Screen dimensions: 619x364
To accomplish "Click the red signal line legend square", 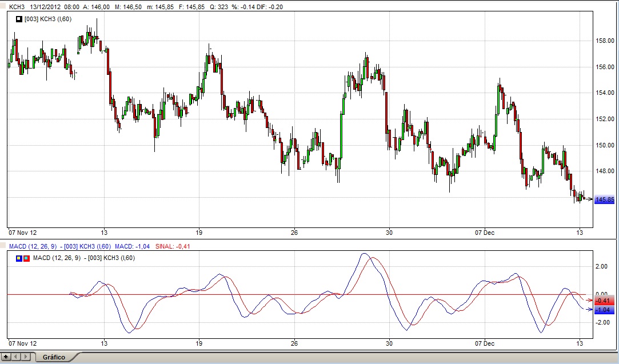I will [x=26, y=258].
